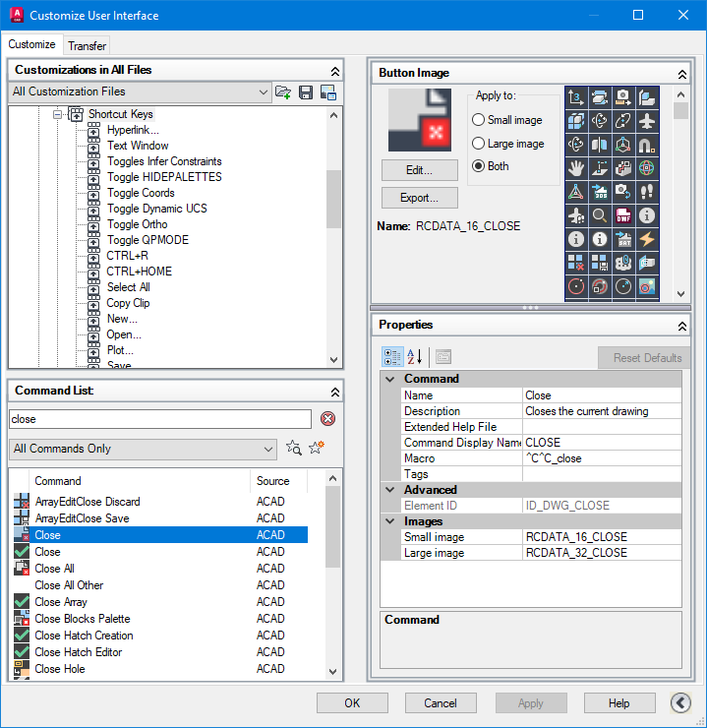Save all customization files with disk icon
The width and height of the screenshot is (707, 728).
(306, 91)
